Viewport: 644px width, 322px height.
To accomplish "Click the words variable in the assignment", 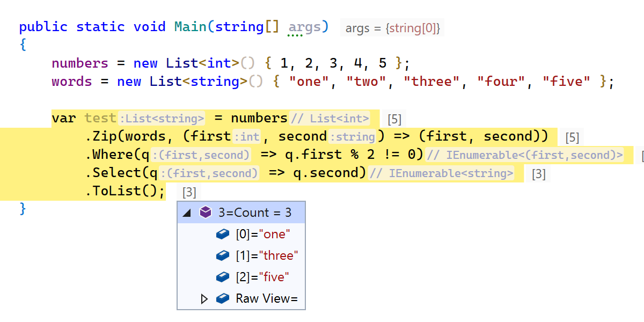I will [72, 82].
